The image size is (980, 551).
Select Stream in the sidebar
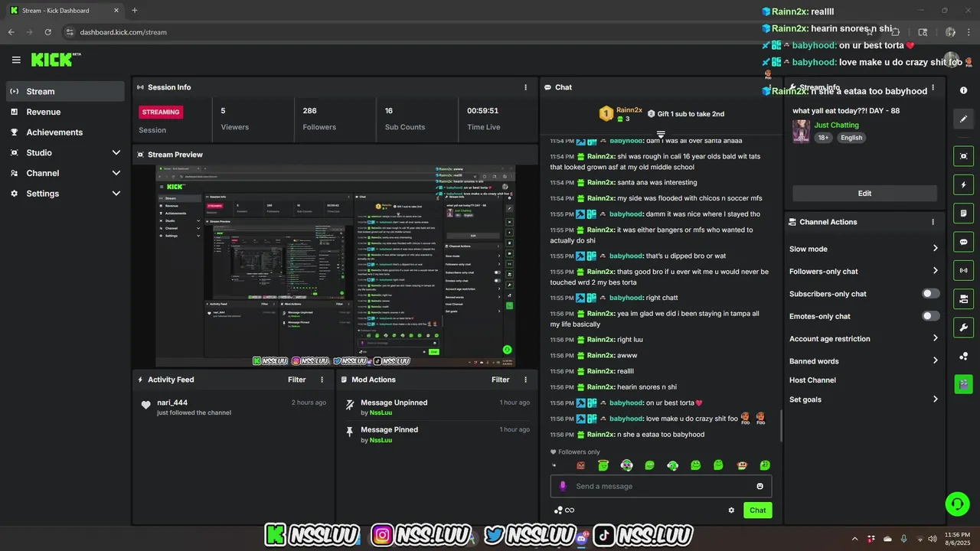point(65,91)
